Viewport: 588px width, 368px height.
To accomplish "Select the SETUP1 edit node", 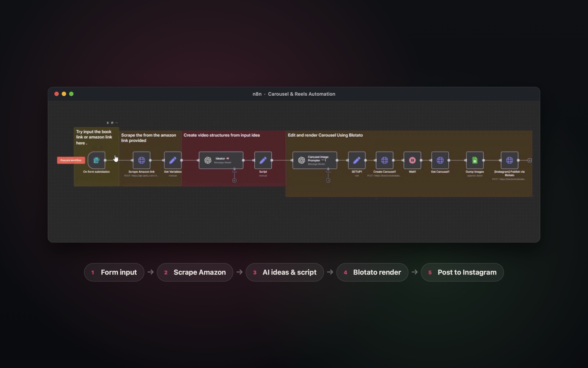I will 357,160.
